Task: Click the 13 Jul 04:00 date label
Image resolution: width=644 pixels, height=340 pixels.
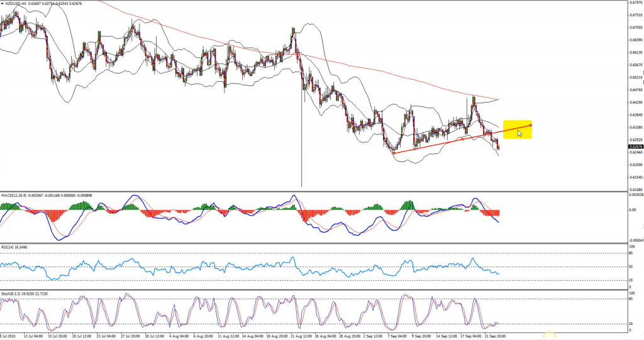Action: pyautogui.click(x=31, y=336)
